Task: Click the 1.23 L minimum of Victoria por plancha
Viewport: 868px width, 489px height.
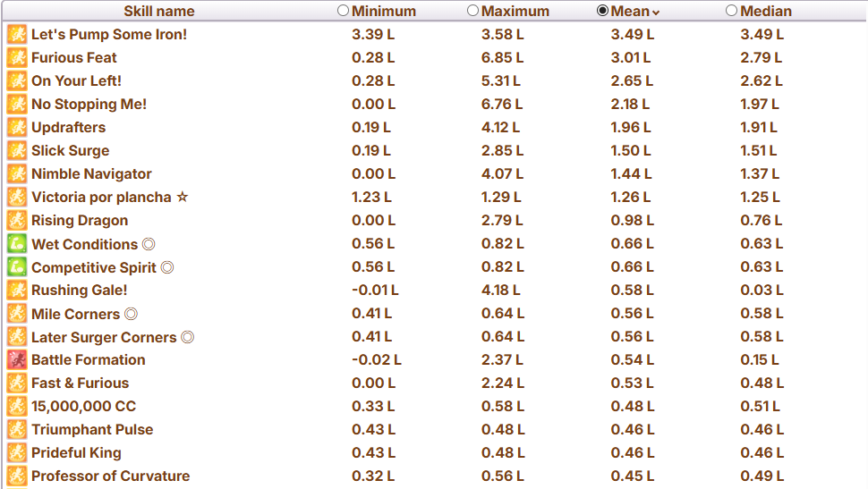Action: (371, 197)
